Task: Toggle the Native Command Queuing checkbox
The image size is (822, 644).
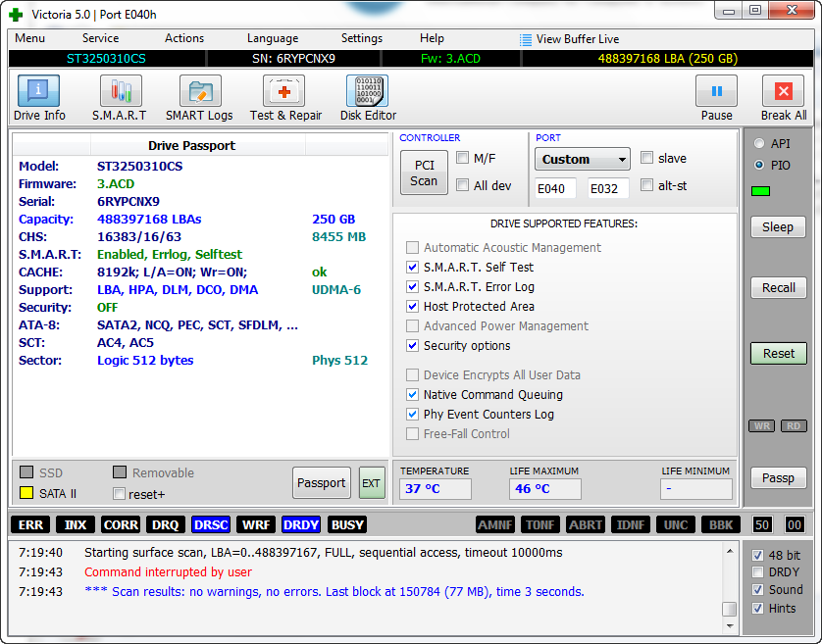Action: pyautogui.click(x=413, y=395)
